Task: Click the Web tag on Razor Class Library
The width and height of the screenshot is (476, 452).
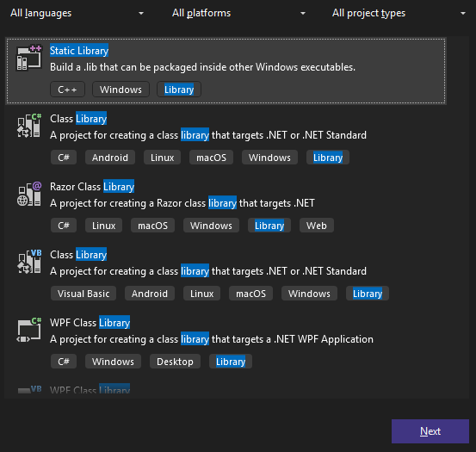Action: [317, 226]
